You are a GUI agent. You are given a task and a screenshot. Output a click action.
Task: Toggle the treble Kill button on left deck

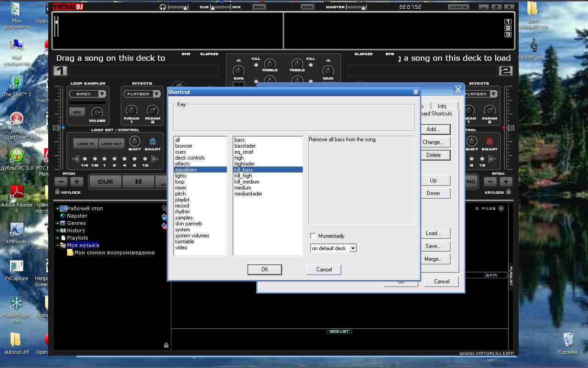coord(256,65)
